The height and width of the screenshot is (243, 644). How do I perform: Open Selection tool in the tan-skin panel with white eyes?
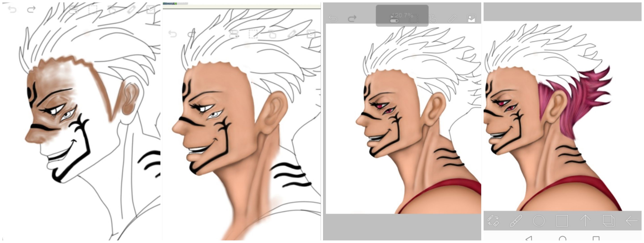(253, 34)
